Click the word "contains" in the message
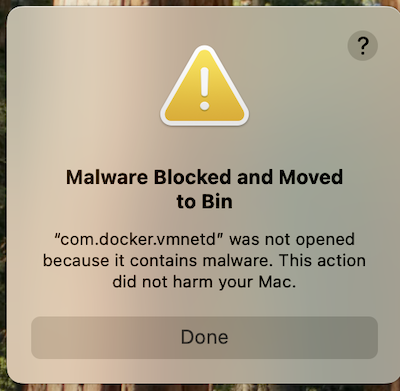 point(164,261)
